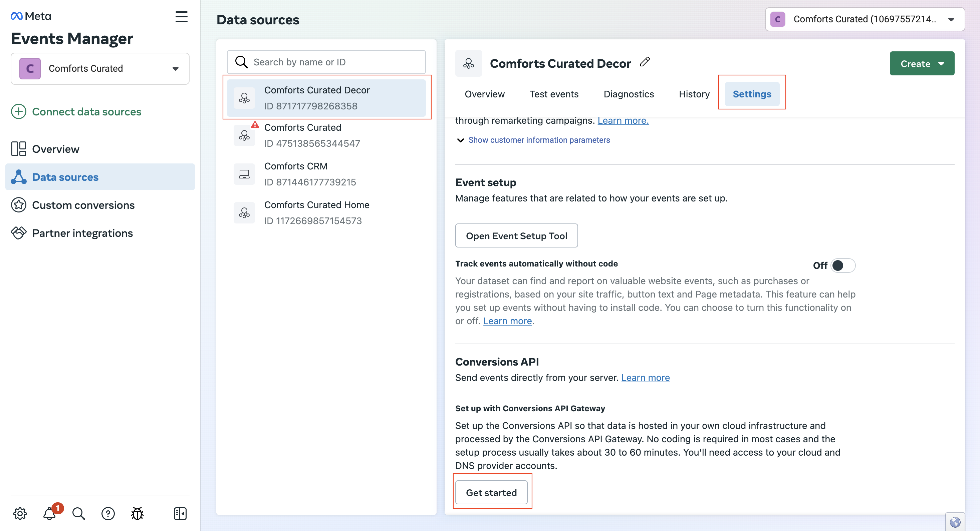Select Comforts Curated Home data source

(326, 213)
